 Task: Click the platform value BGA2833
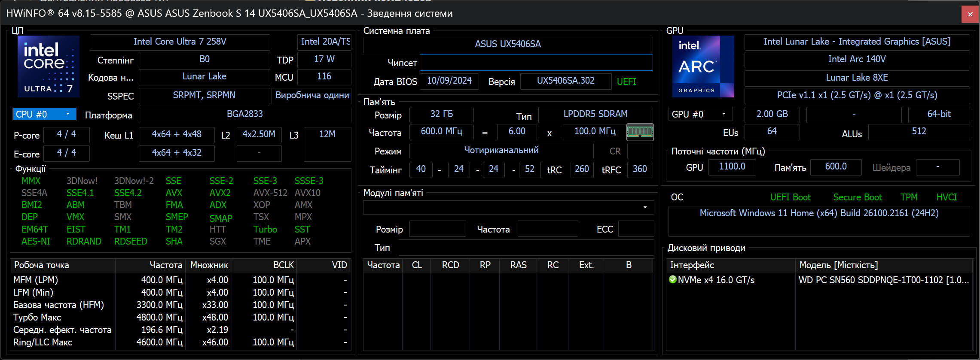coord(245,114)
